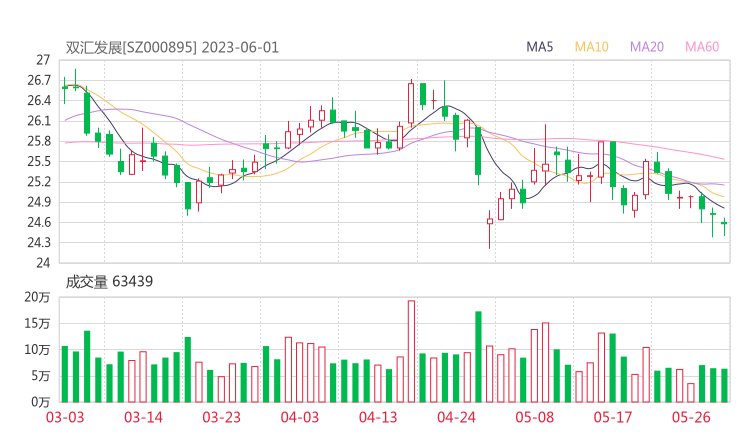This screenshot has width=740, height=440.
Task: Click the 25.8 price axis label
Action: click(39, 142)
